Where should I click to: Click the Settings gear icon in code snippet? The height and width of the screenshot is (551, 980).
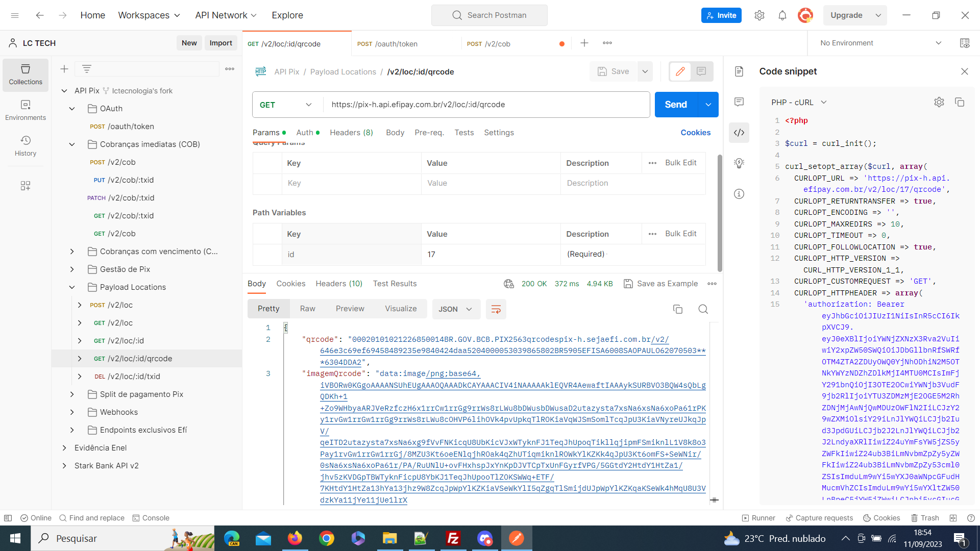[939, 102]
